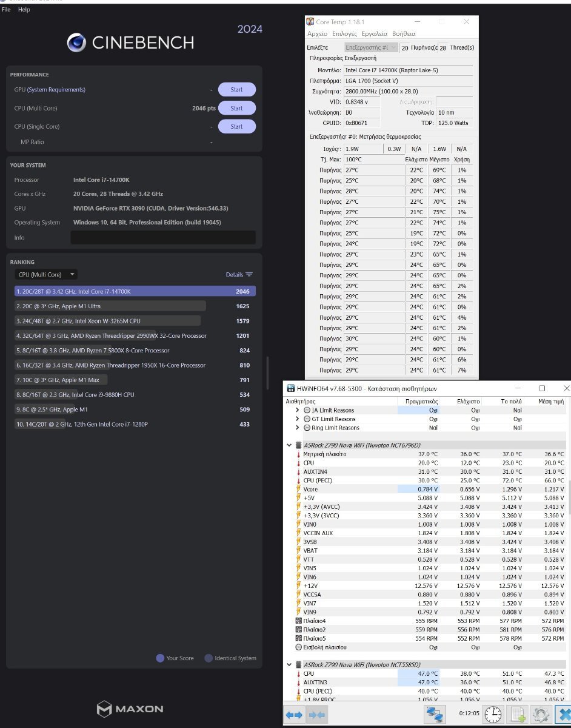Screen dimensions: 571x728
Task: Open the Help menu in Cinebench
Action: pyautogui.click(x=24, y=10)
